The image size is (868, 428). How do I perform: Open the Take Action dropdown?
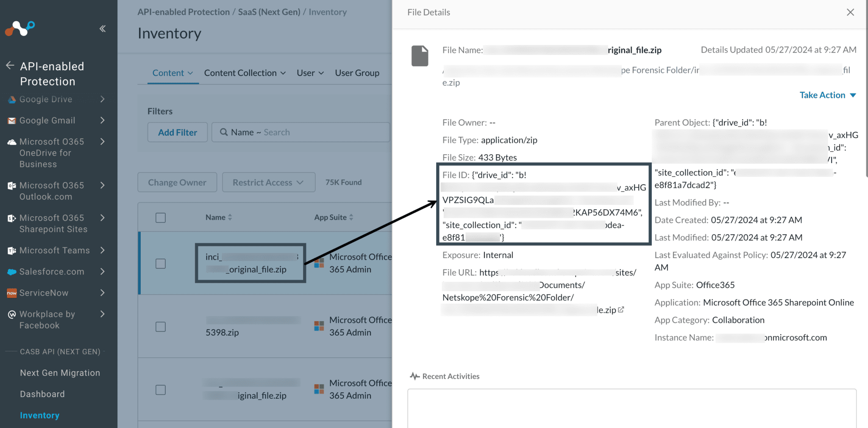click(827, 95)
